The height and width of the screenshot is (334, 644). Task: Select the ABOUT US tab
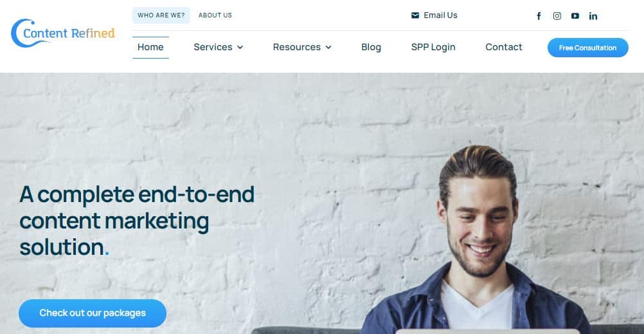pyautogui.click(x=215, y=15)
